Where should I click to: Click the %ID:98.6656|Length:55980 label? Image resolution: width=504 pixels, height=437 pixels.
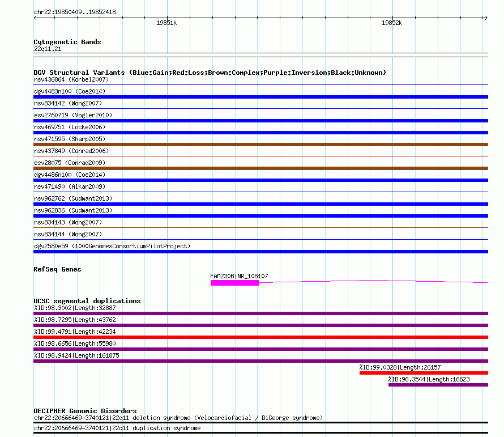pyautogui.click(x=75, y=343)
